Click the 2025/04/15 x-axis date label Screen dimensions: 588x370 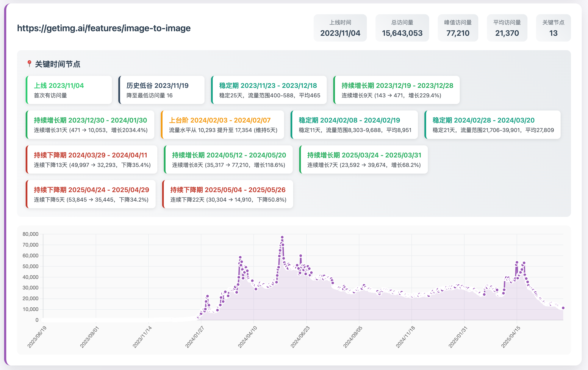(511, 337)
